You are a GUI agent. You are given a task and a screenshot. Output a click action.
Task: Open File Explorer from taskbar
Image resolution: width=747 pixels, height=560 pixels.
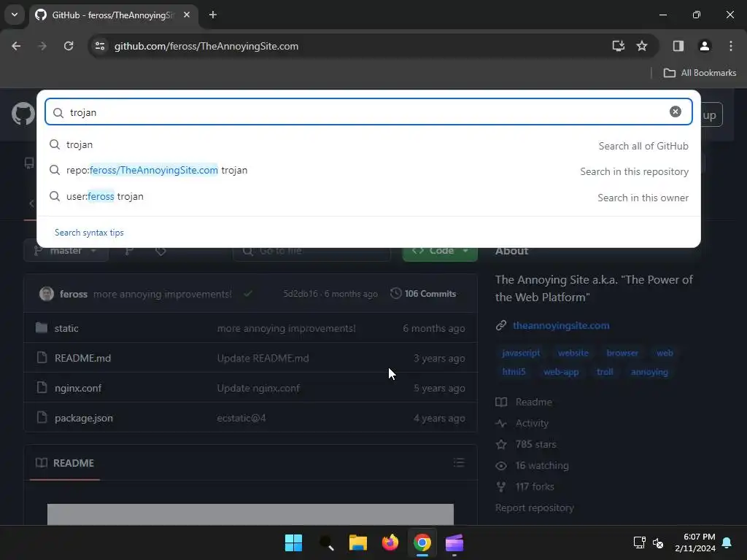coord(357,542)
